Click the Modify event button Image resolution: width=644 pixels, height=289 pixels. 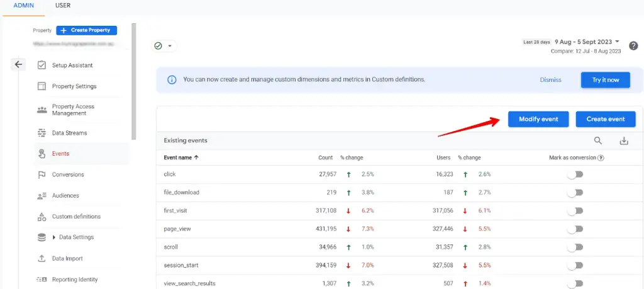[x=538, y=119]
